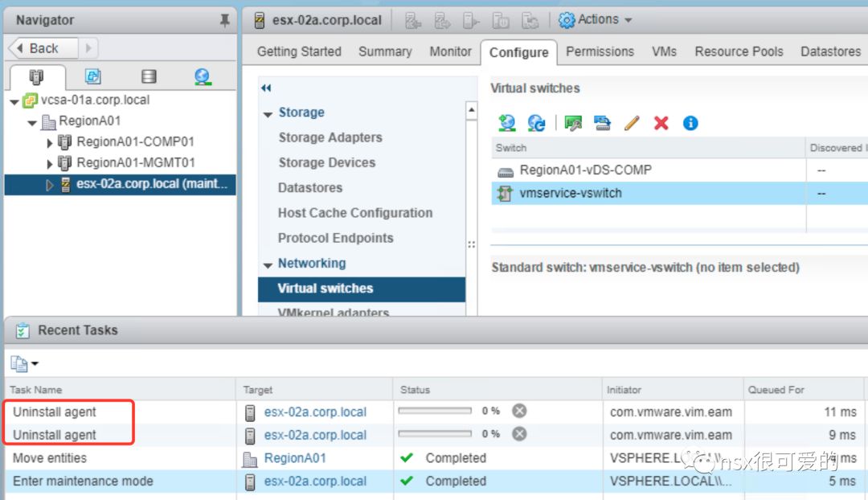Open the RegionA01 target link
Viewport: 868px width, 500px height.
[x=295, y=458]
